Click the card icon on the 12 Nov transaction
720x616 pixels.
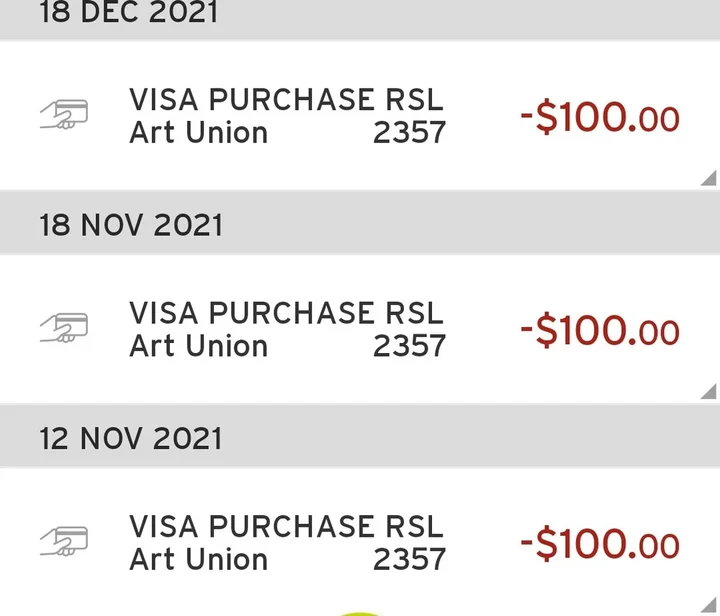[64, 541]
